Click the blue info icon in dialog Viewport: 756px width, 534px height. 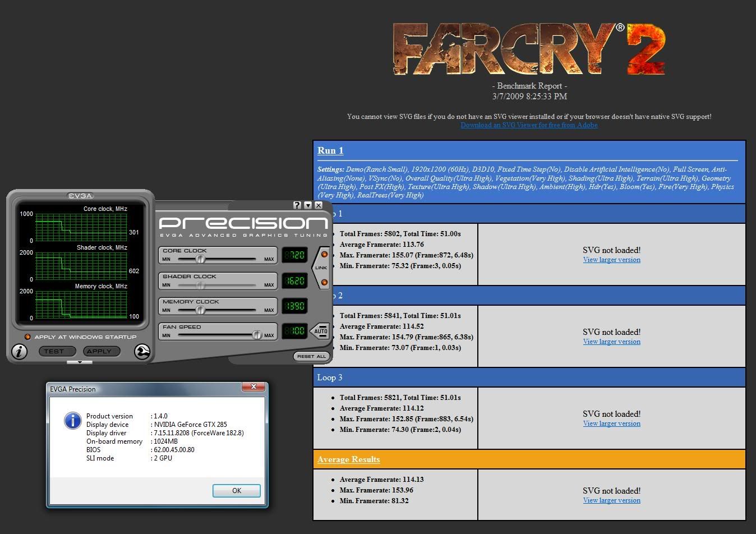[72, 421]
